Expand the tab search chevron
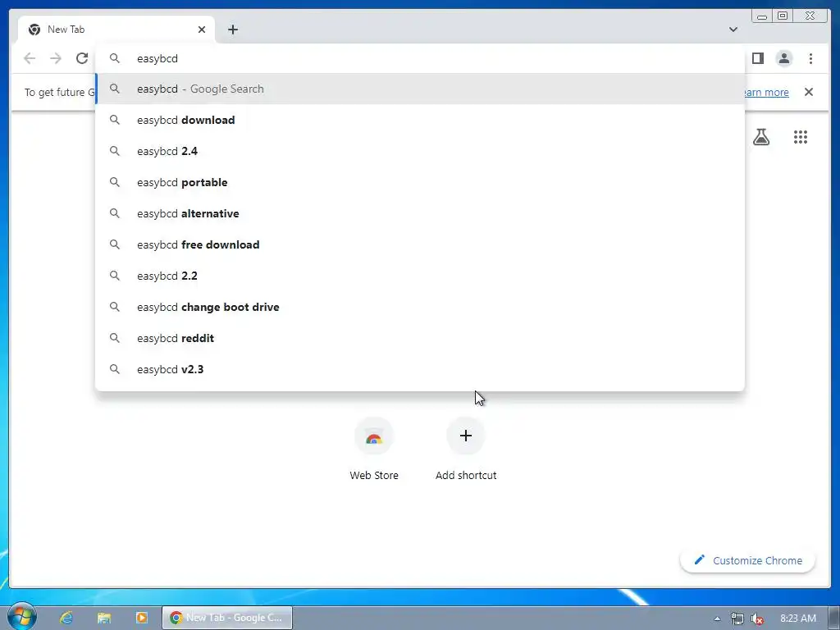Screen dimensions: 840x630 (733, 30)
